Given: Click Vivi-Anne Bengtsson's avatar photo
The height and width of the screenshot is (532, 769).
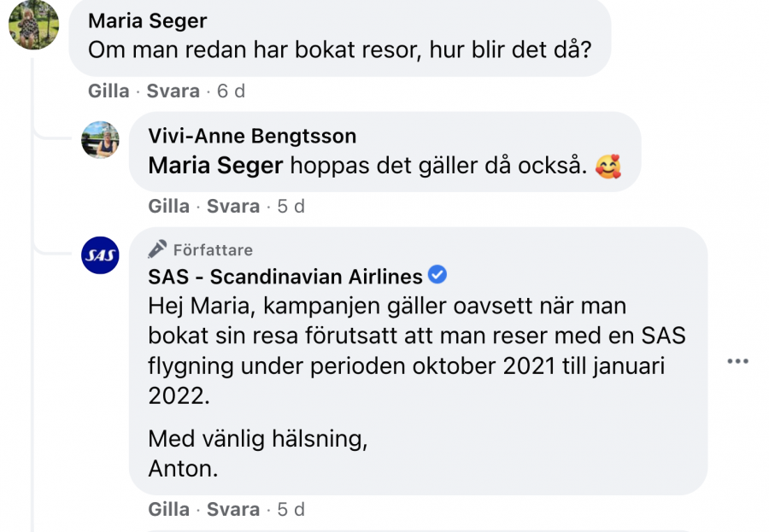Looking at the screenshot, I should [100, 139].
